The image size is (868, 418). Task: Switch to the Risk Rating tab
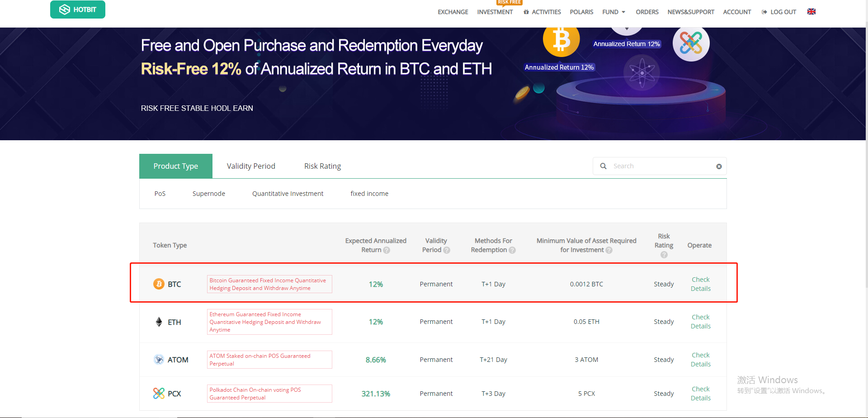click(322, 166)
